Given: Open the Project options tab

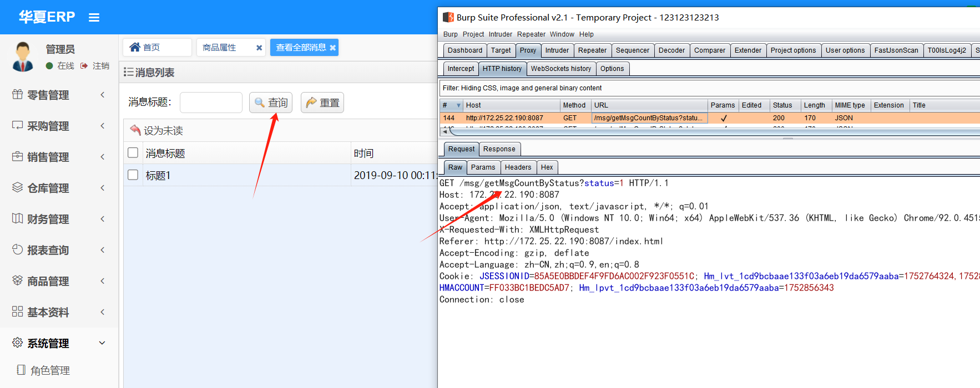Looking at the screenshot, I should point(794,50).
